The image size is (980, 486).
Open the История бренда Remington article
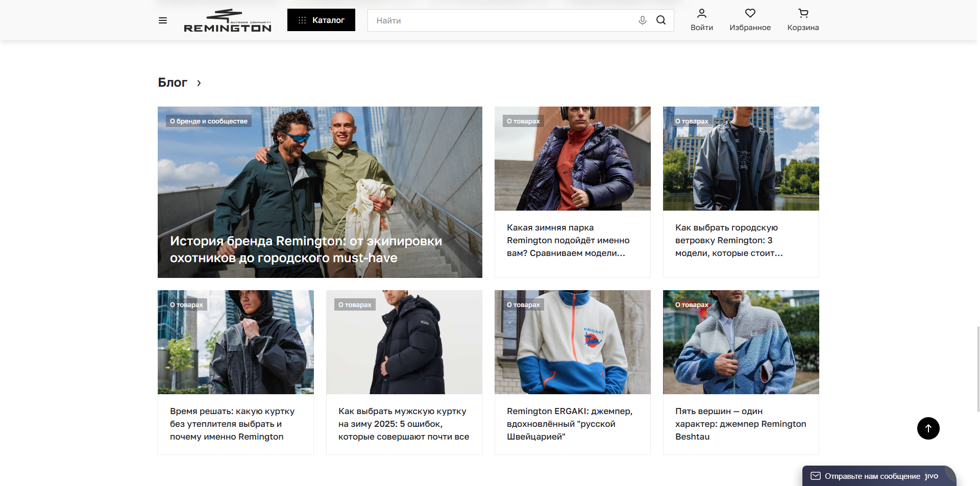tap(306, 249)
